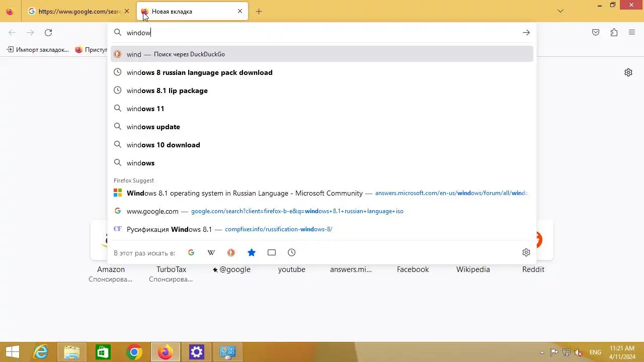Click the Firefox View icon in tab bar

point(10,11)
